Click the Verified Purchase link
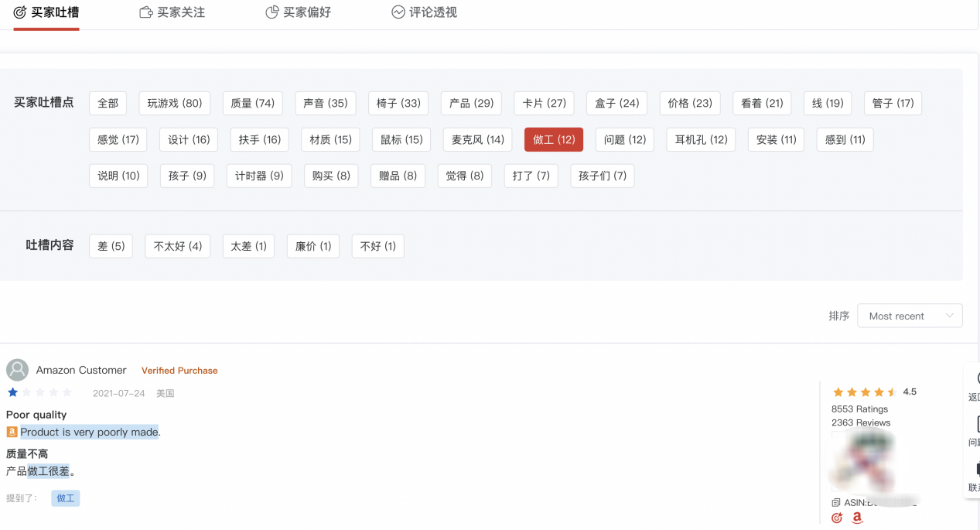 179,370
